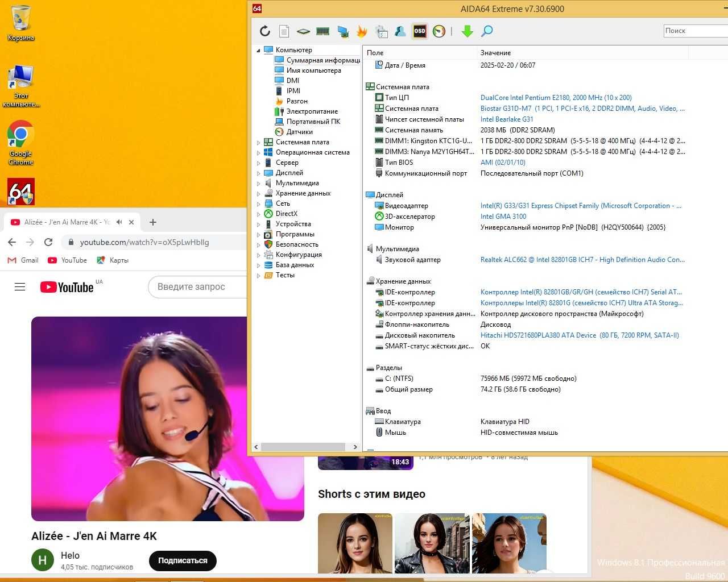Screen dimensions: 728x582
Task: Click the Helo channel avatar
Action: 43,560
